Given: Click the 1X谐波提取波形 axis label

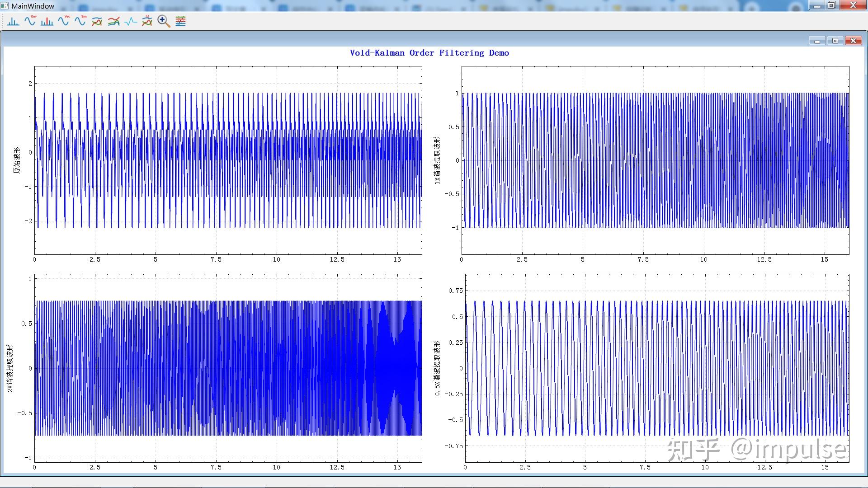Looking at the screenshot, I should (437, 160).
